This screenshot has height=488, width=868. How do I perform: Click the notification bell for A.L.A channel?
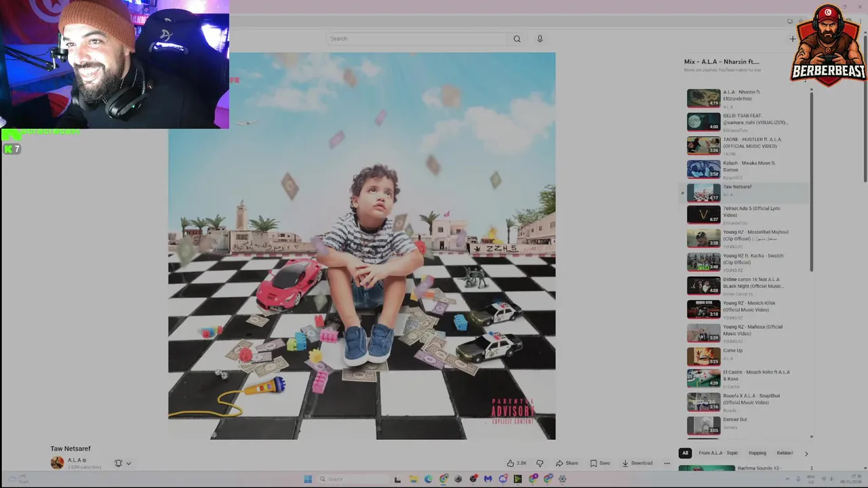(118, 463)
